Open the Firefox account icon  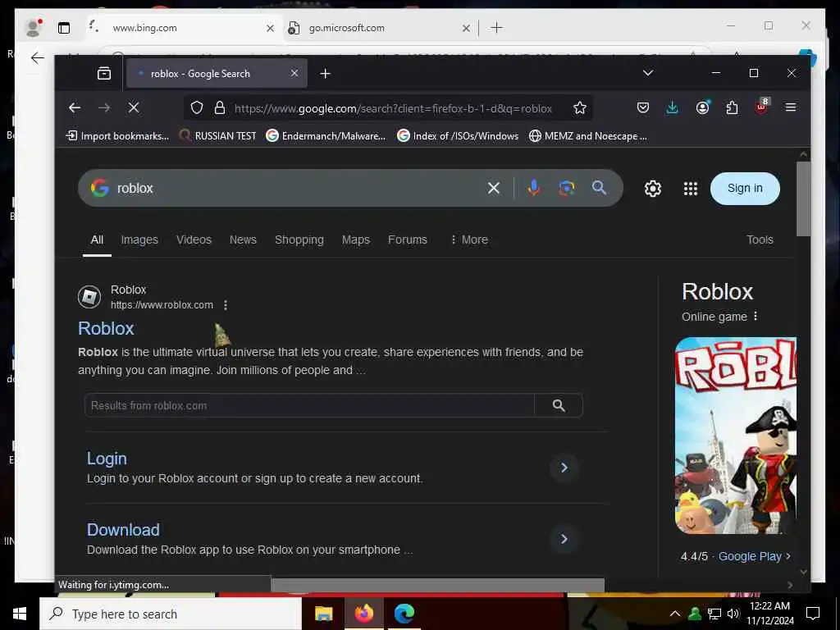702,107
